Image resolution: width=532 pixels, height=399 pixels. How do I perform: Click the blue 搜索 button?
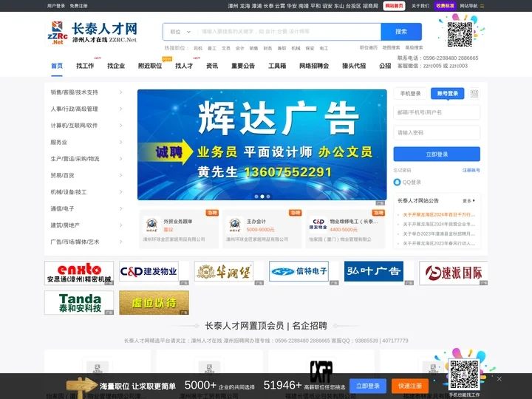pyautogui.click(x=401, y=32)
